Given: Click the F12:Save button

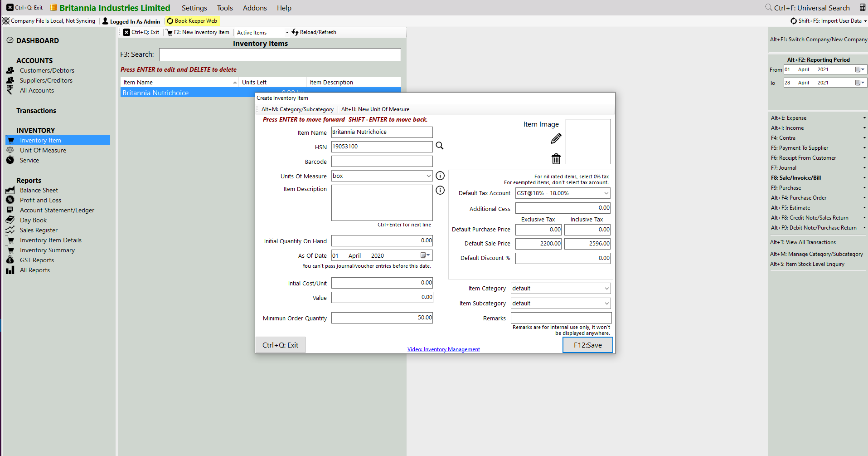Looking at the screenshot, I should (588, 345).
